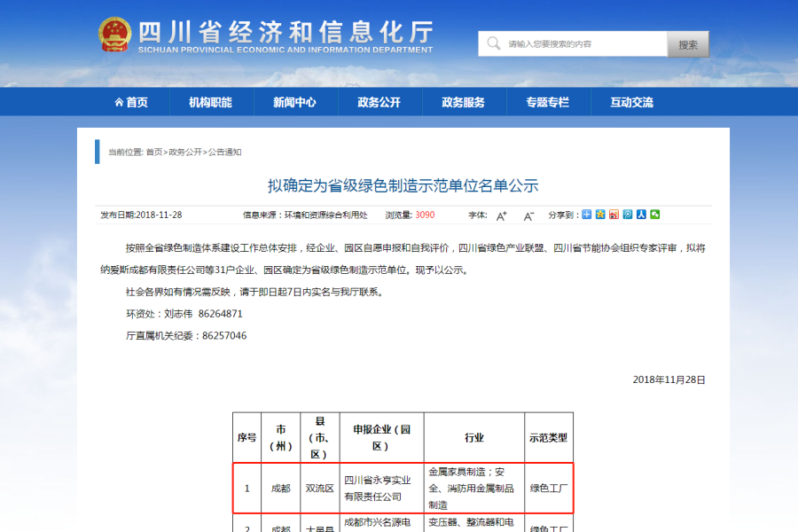Open the 机构职能 navigation menu
The image size is (798, 532).
tap(210, 102)
